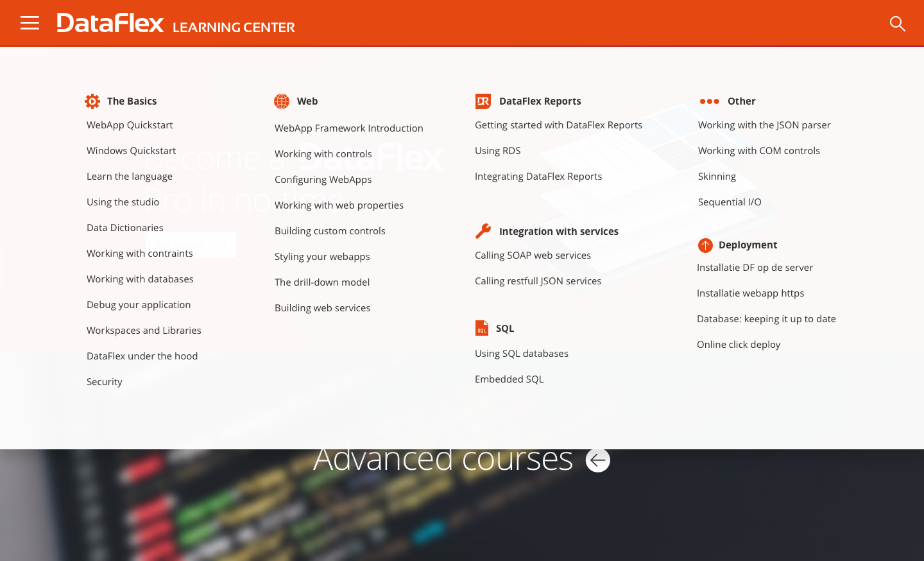Viewport: 924px width, 561px height.
Task: Open DataFlex Reports category heading
Action: pos(540,101)
